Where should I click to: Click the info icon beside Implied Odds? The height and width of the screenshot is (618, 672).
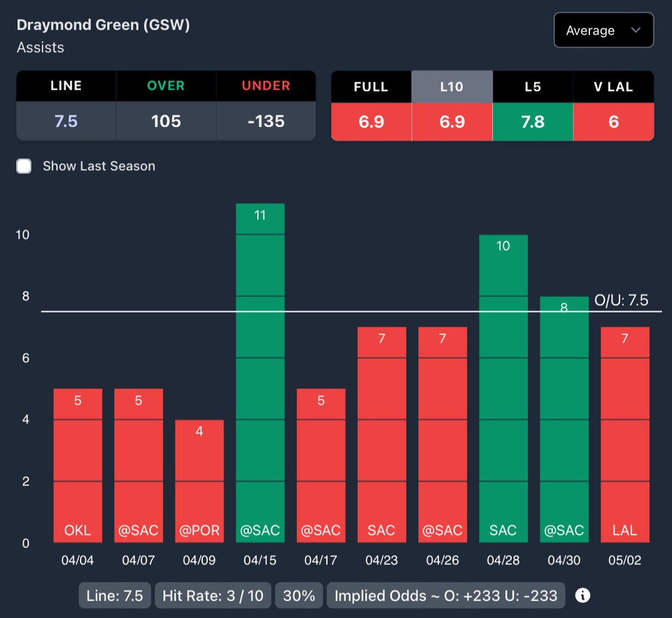[x=583, y=595]
